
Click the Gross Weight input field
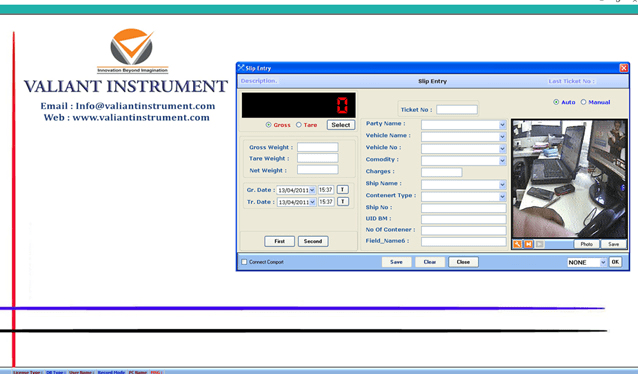[317, 147]
